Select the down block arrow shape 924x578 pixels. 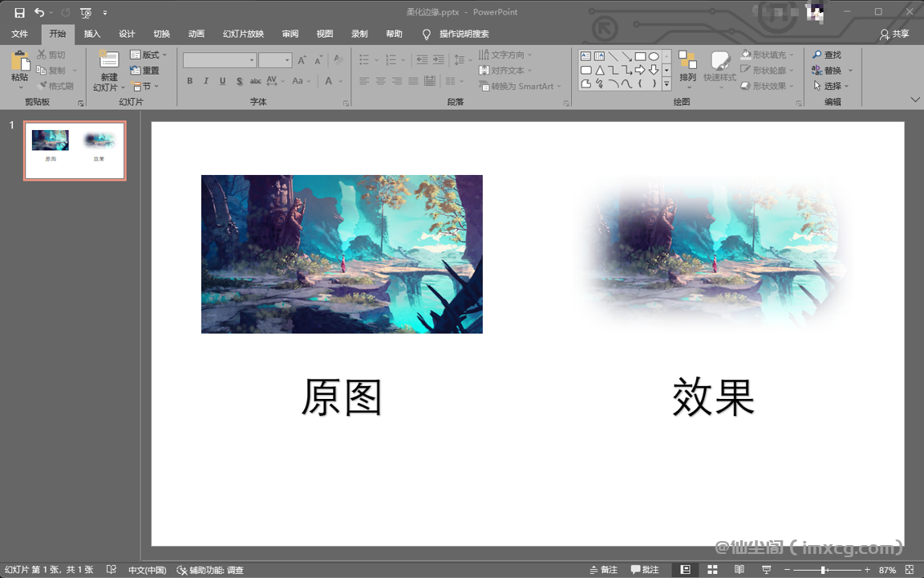click(x=654, y=70)
